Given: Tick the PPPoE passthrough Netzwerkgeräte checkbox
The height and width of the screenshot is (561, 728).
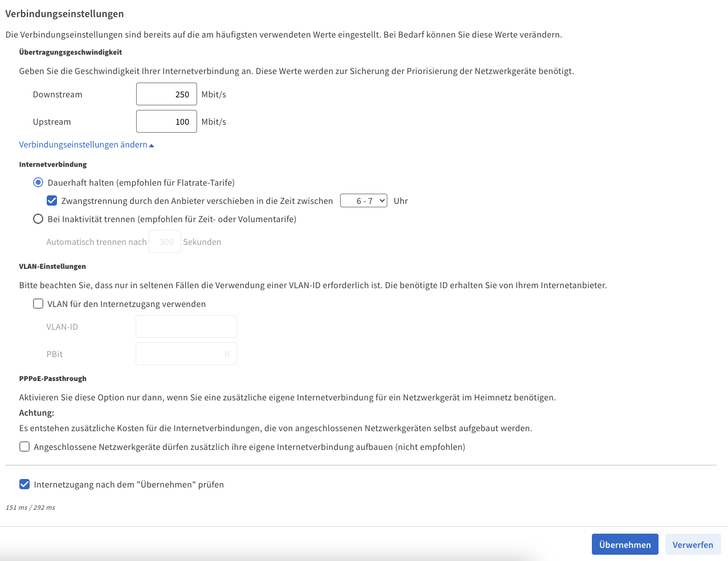Looking at the screenshot, I should pyautogui.click(x=24, y=447).
